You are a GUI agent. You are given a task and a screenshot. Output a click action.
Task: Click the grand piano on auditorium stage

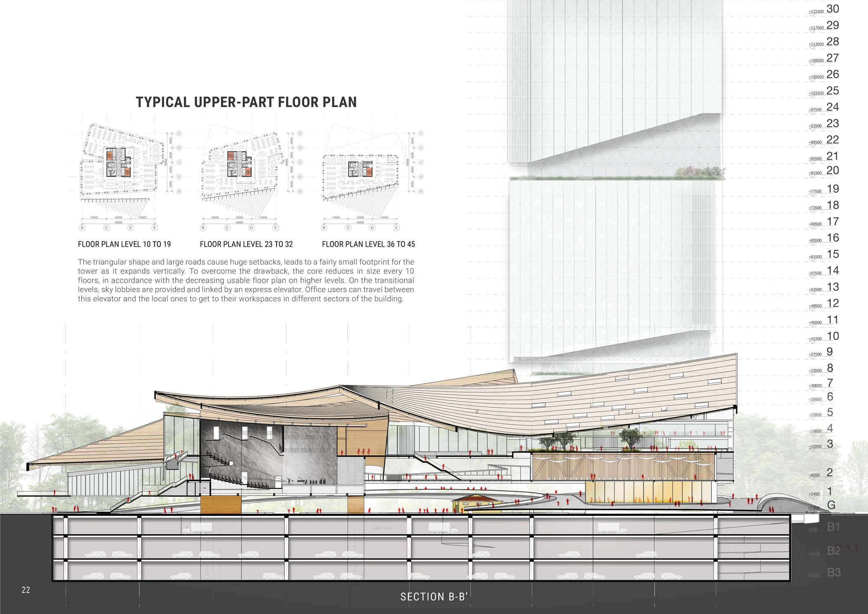point(300,481)
